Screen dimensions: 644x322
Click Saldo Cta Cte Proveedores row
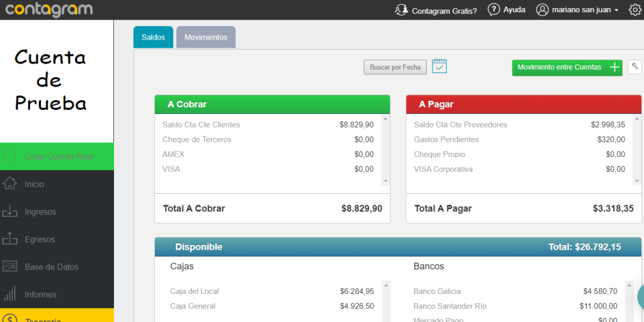click(x=519, y=125)
